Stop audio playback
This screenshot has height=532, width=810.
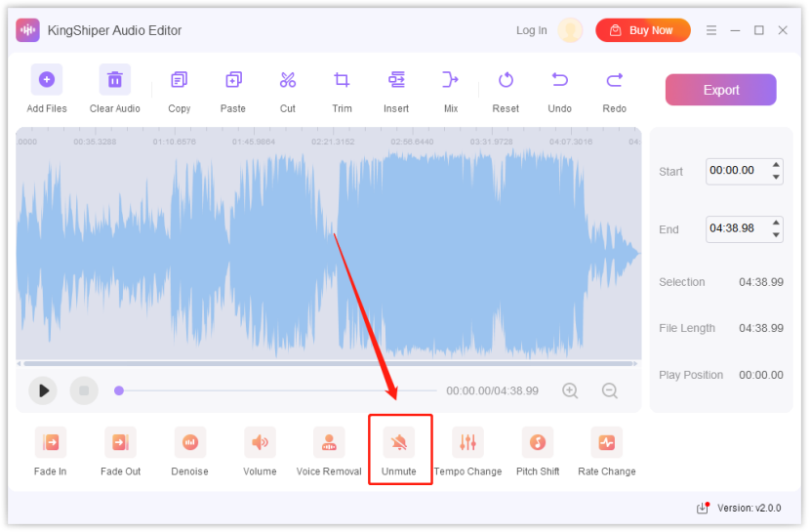(84, 390)
